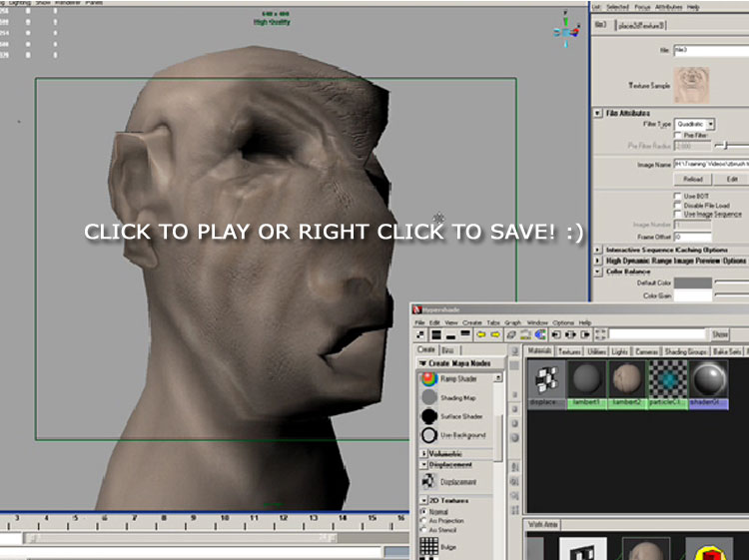Select the Shading Map node icon

[x=428, y=397]
